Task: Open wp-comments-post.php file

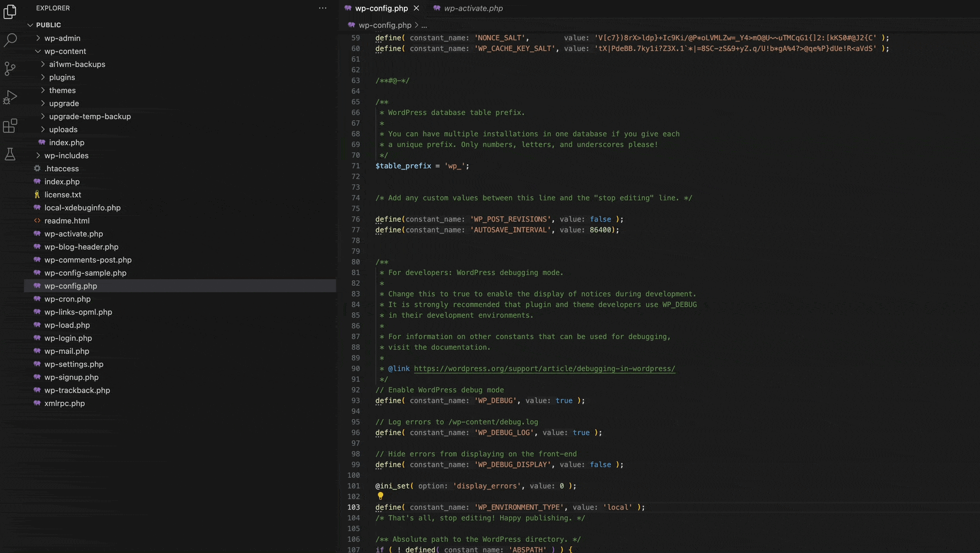Action: pos(88,260)
